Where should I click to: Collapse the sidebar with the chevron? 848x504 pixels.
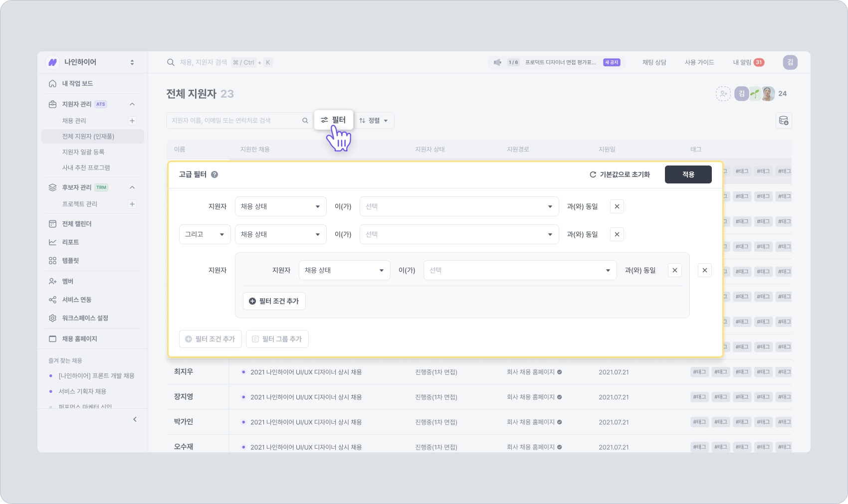pyautogui.click(x=135, y=419)
